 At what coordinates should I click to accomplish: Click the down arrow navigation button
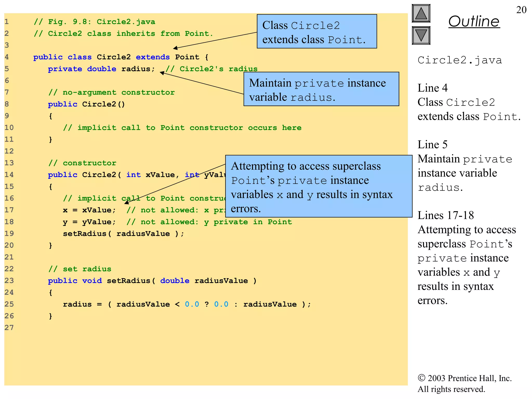[421, 35]
